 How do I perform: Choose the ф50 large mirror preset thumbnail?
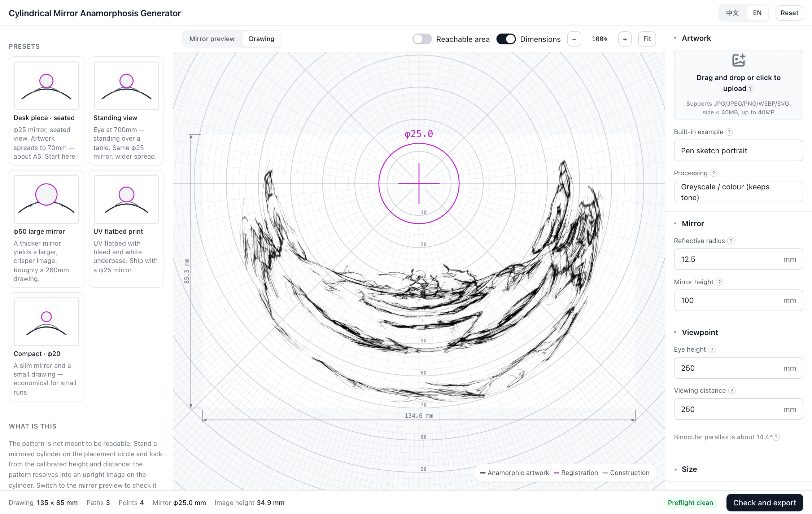(x=46, y=199)
